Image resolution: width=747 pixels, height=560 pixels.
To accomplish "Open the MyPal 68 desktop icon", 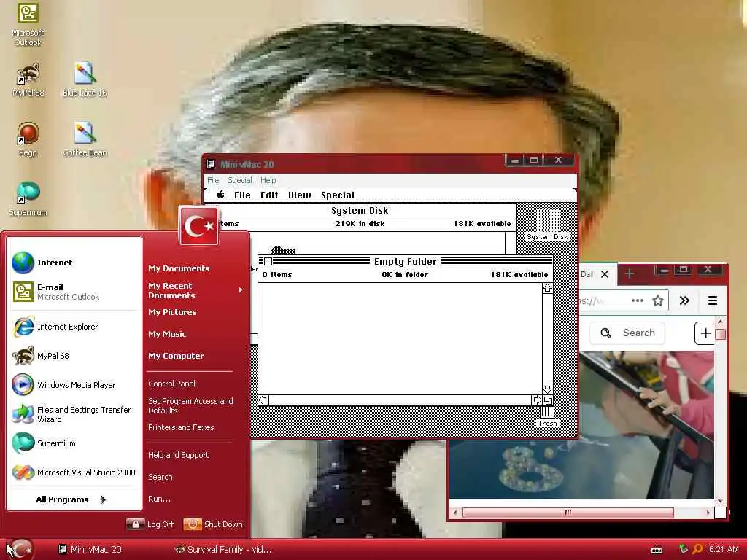I will (x=28, y=80).
